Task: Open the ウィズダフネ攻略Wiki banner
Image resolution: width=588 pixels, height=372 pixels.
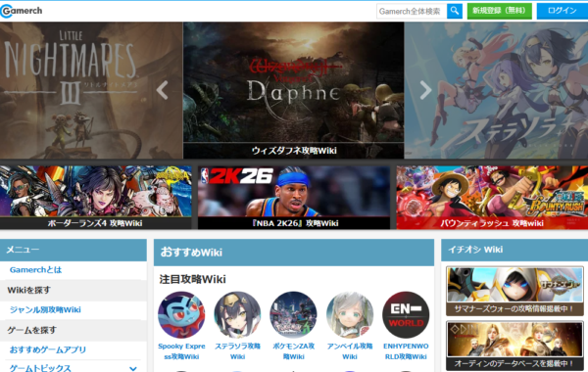Action: coord(294,90)
